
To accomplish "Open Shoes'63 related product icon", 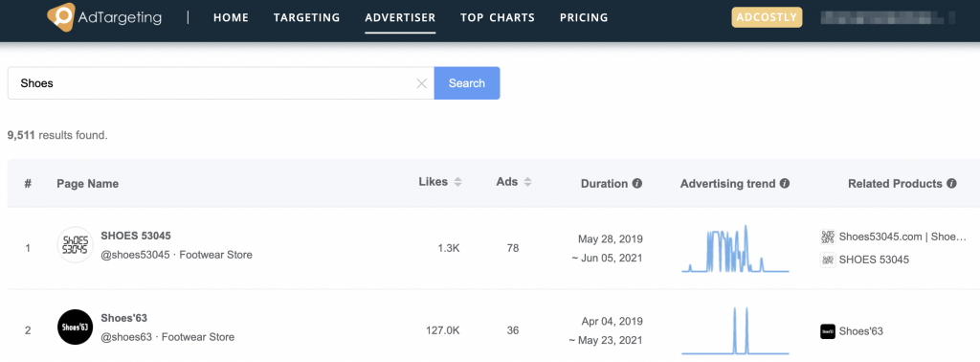I will click(x=828, y=331).
